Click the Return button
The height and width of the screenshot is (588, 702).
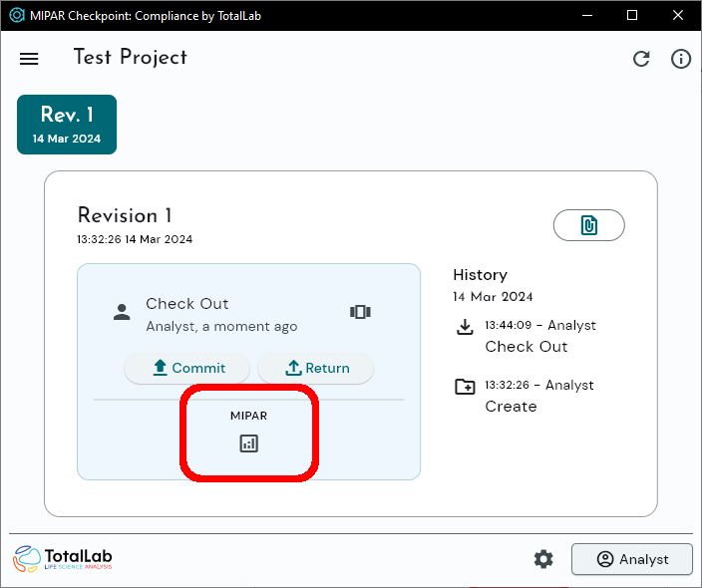316,368
